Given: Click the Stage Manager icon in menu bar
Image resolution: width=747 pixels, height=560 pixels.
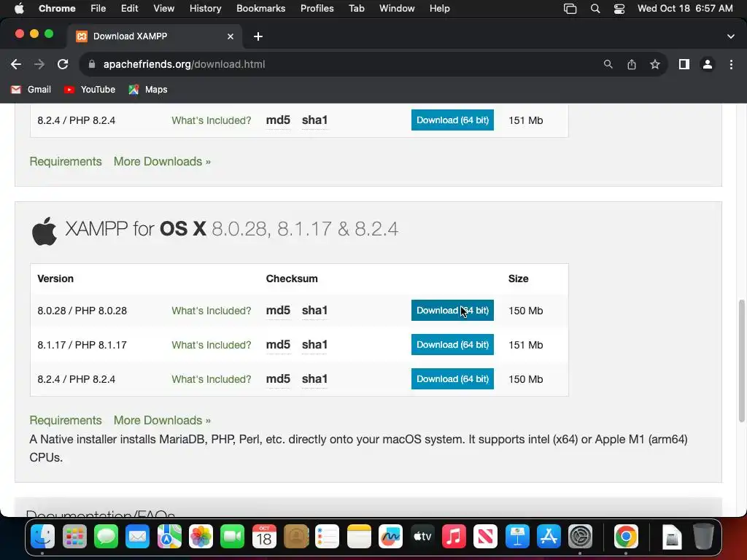Looking at the screenshot, I should pos(570,9).
